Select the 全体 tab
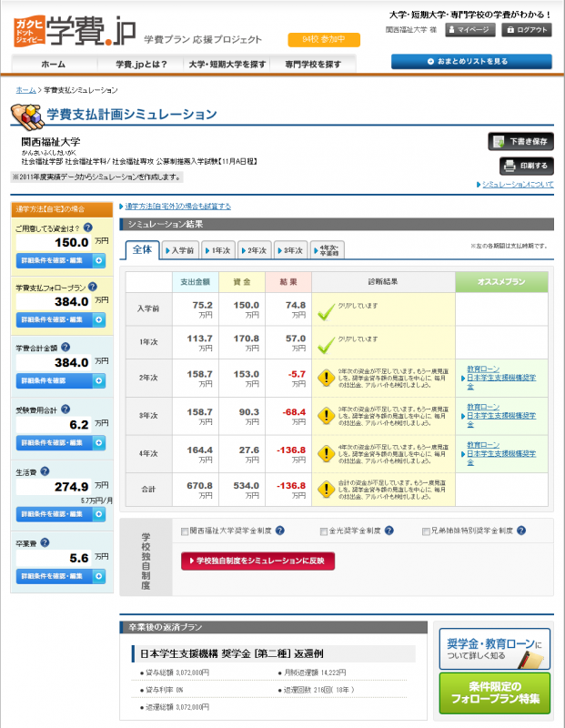This screenshot has width=565, height=728. (143, 249)
